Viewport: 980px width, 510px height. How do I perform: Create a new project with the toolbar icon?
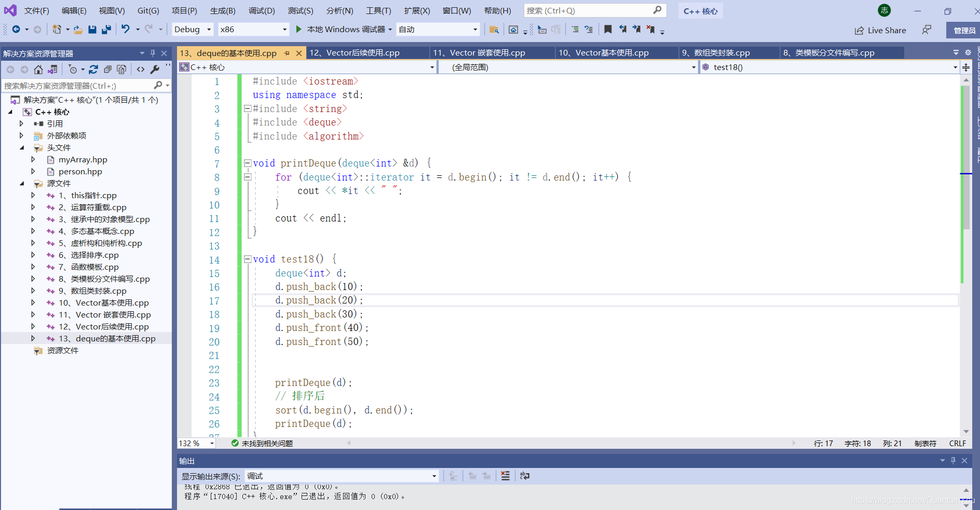[x=57, y=30]
